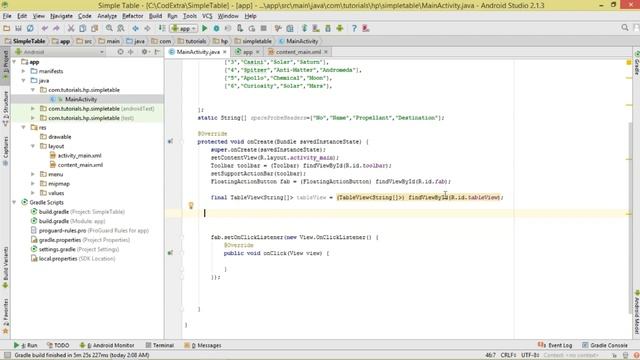Save all files with the toolbar icon
Image resolution: width=640 pixels, height=360 pixels.
coord(18,28)
